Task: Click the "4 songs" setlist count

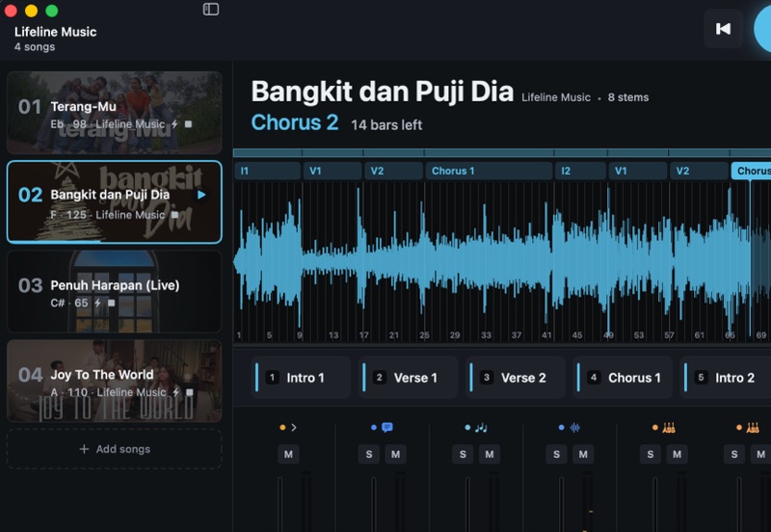Action: point(35,47)
